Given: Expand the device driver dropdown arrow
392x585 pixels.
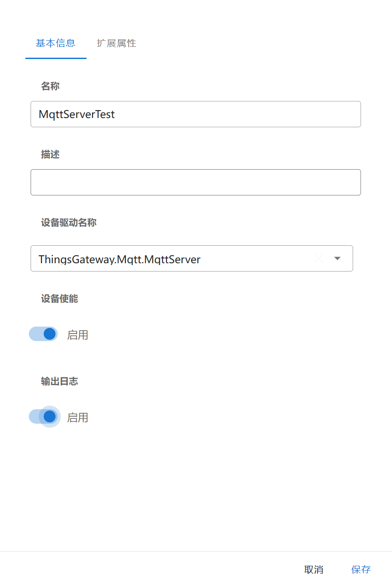Looking at the screenshot, I should pos(337,258).
